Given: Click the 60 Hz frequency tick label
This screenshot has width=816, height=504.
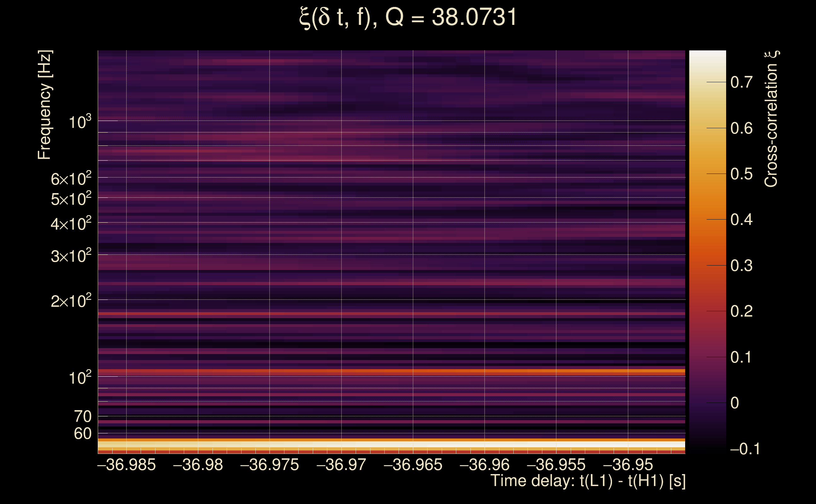Looking at the screenshot, I should 82,434.
